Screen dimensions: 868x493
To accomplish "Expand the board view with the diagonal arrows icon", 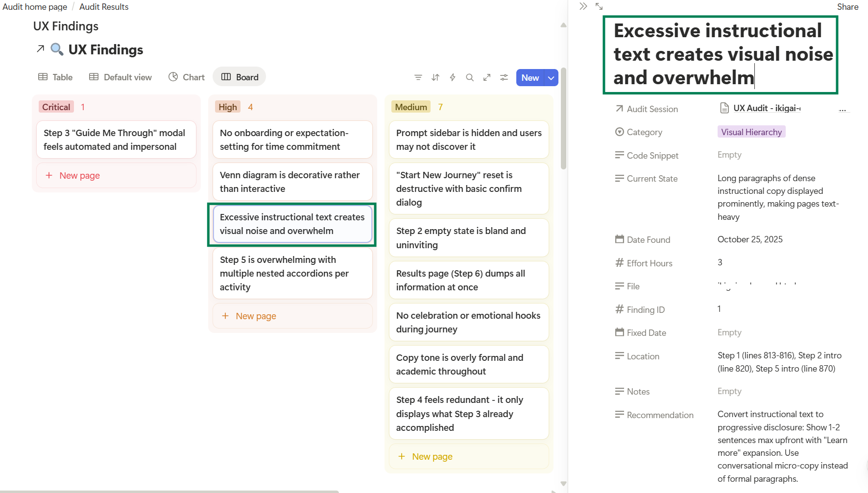I will point(486,77).
